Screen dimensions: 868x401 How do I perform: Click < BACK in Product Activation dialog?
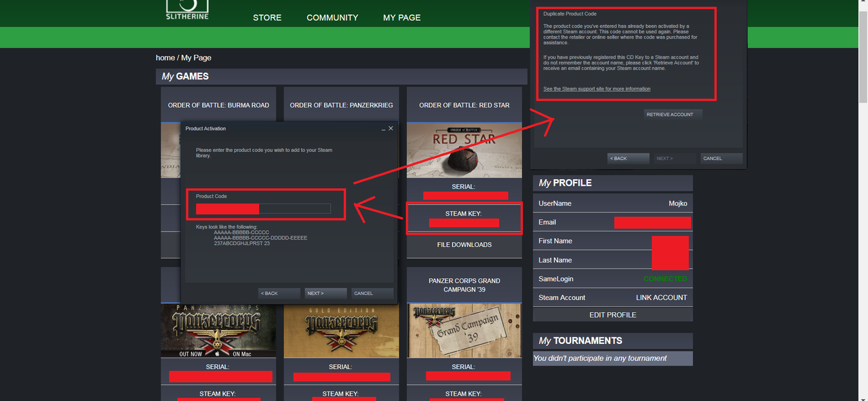279,293
